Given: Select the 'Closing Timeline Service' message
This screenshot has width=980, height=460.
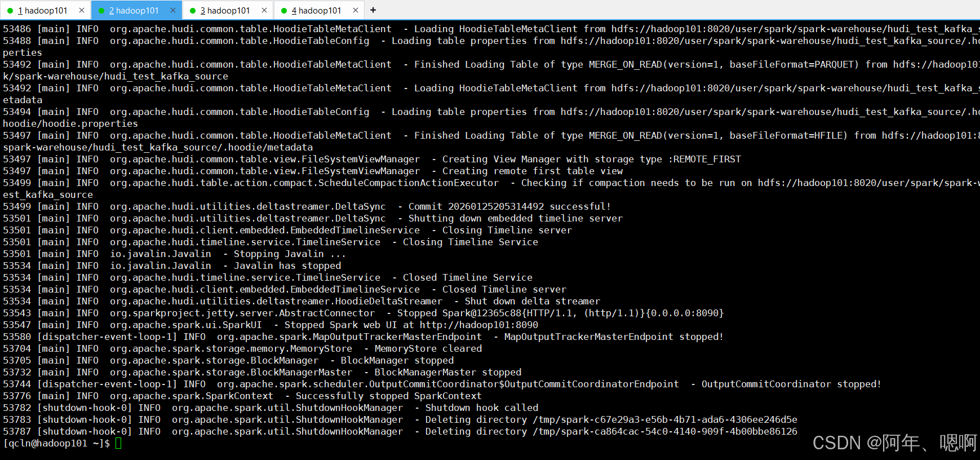Looking at the screenshot, I should 471,242.
